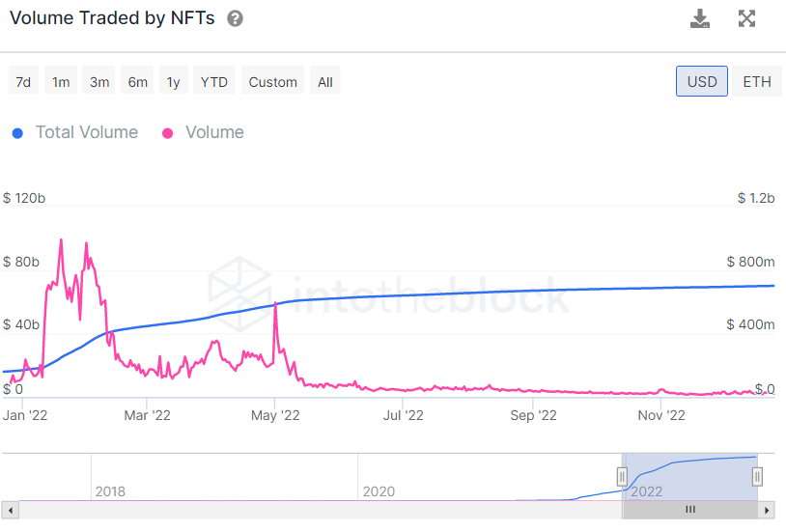786x532 pixels.
Task: Toggle the pink Volume series label
Action: 214,132
